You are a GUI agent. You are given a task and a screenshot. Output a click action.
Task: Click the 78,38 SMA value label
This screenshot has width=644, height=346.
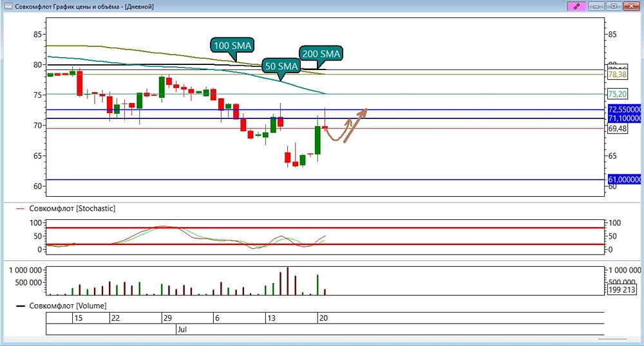618,75
